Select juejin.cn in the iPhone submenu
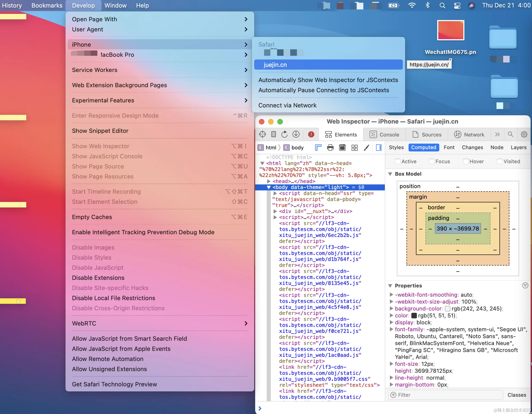 coord(328,65)
